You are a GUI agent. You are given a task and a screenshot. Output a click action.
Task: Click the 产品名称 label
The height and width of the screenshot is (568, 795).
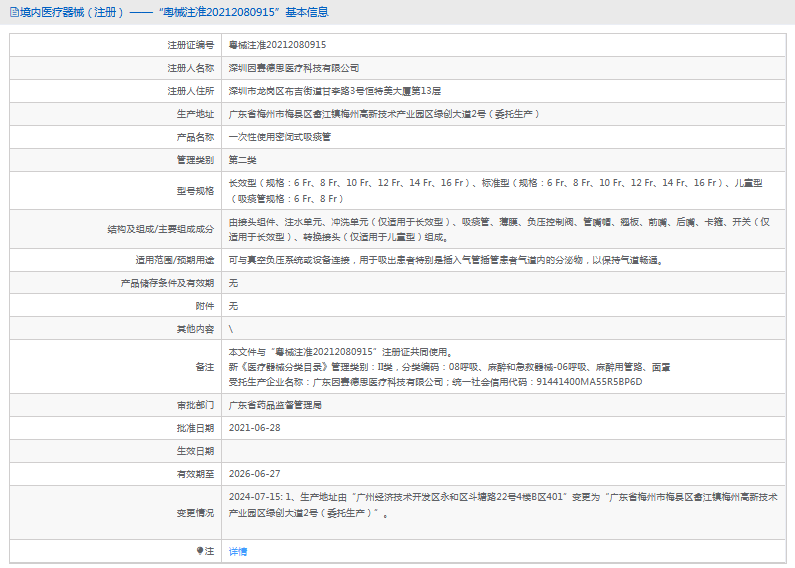(x=195, y=137)
